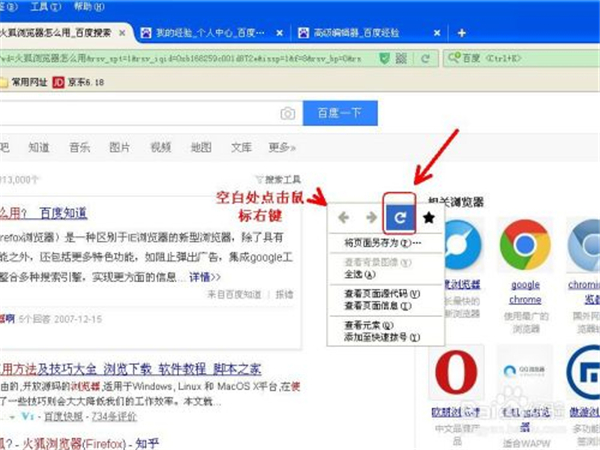Click the reload icon in context menu

pos(400,218)
